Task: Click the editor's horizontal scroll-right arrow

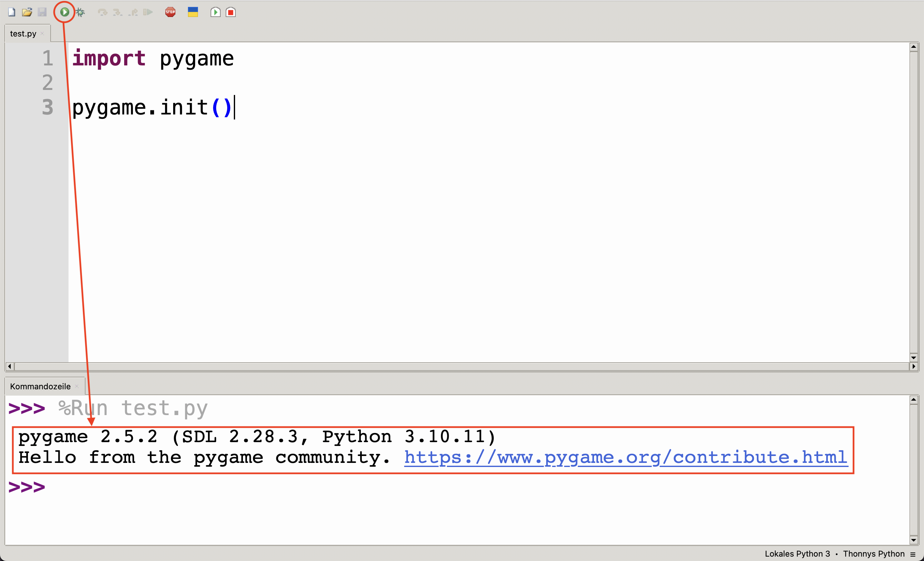Action: click(x=914, y=366)
